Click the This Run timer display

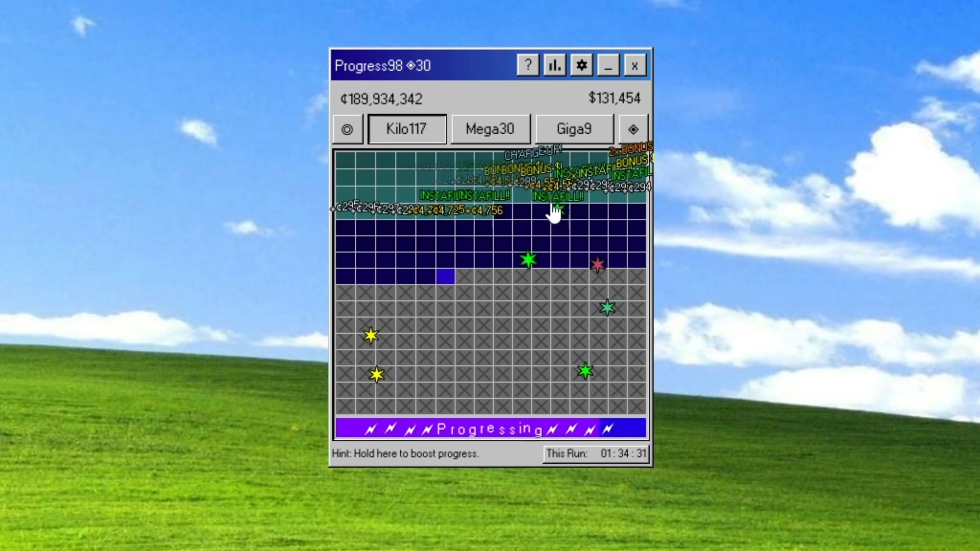pos(597,454)
